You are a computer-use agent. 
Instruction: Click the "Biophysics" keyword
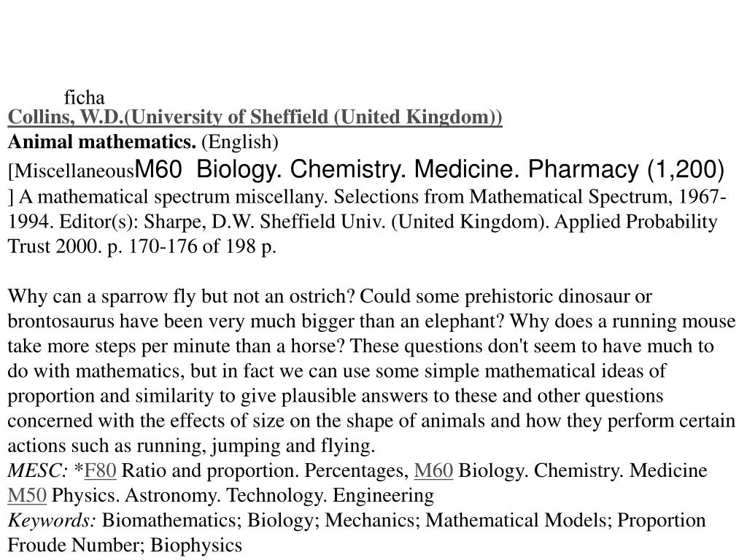coord(196,545)
